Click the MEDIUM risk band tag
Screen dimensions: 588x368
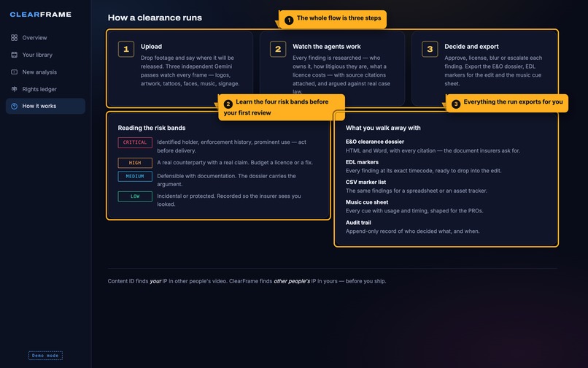tap(135, 177)
